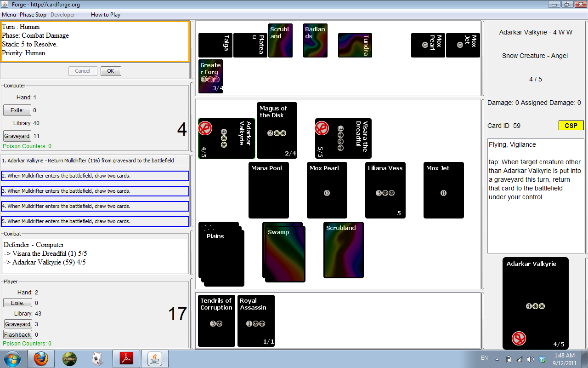Viewport: 588px width, 368px height.
Task: Click the Liliana Vess planeswalker card
Action: point(385,190)
